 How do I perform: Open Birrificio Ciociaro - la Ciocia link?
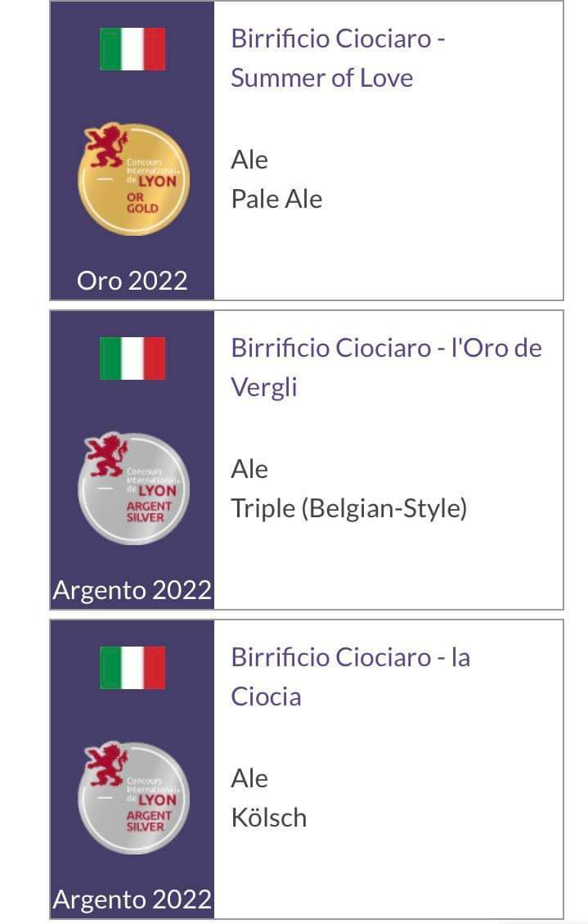(350, 677)
